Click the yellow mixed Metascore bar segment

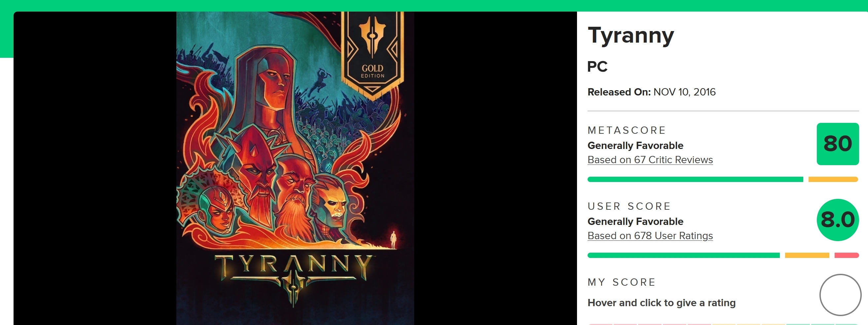pyautogui.click(x=833, y=179)
